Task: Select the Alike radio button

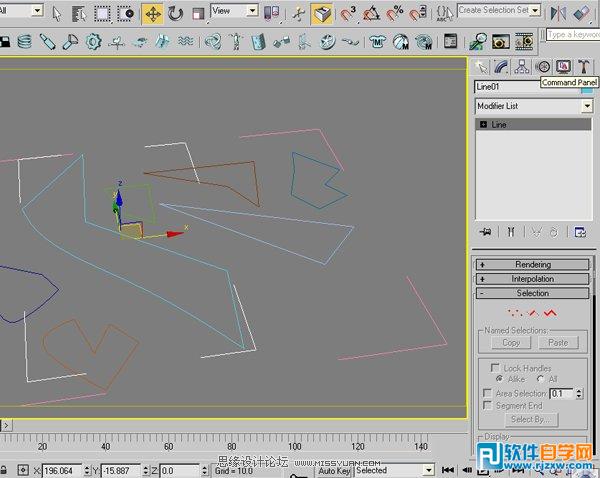Action: (x=499, y=379)
